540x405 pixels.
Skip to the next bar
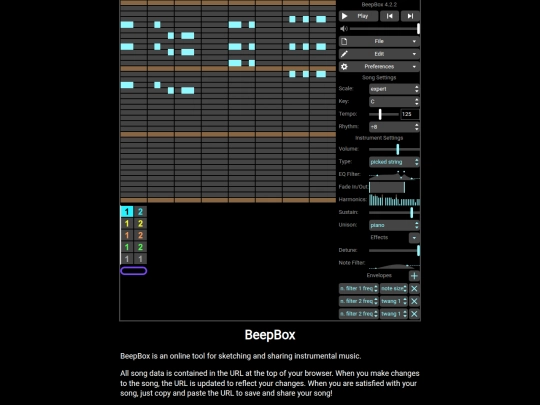pyautogui.click(x=410, y=16)
